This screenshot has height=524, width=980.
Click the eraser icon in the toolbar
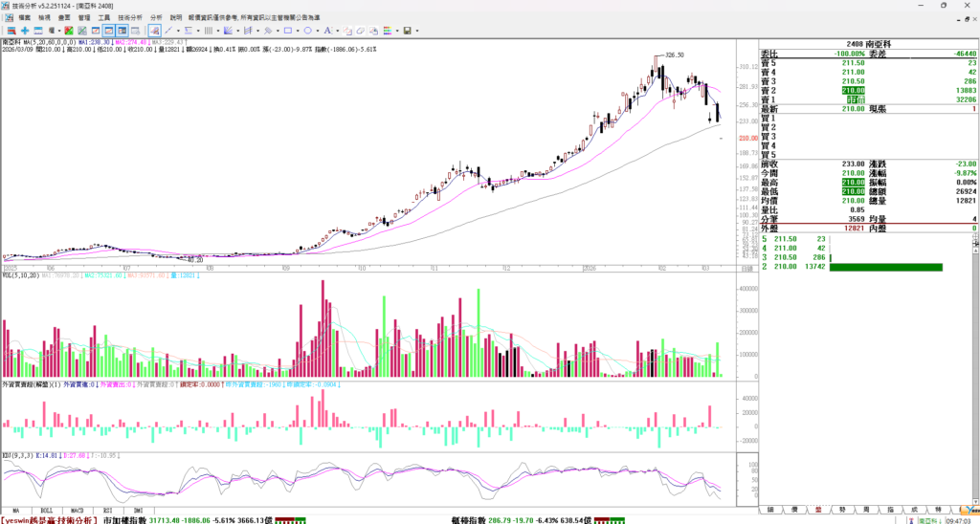click(361, 31)
